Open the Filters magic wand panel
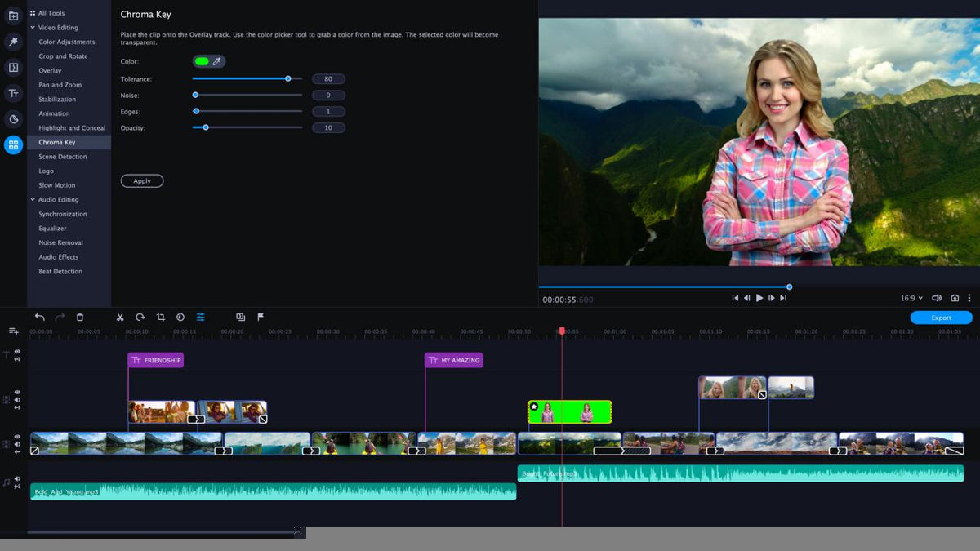This screenshot has width=980, height=551. (x=13, y=41)
